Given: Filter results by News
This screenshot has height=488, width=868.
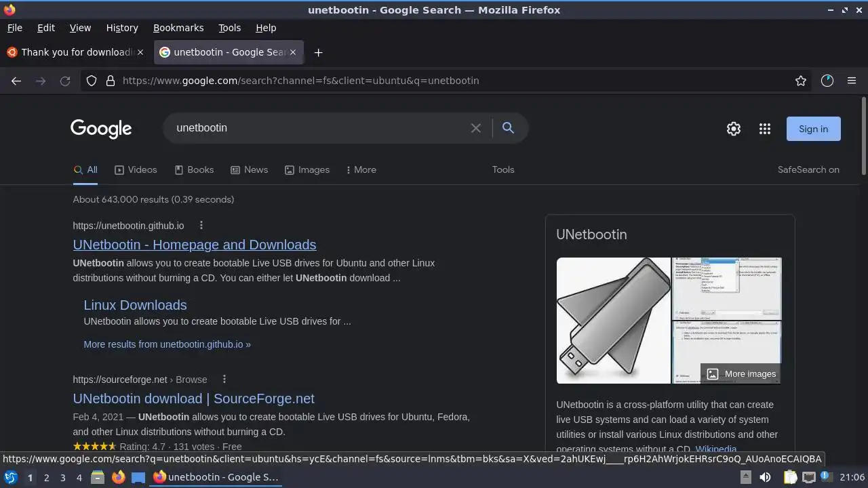Looking at the screenshot, I should pyautogui.click(x=249, y=170).
